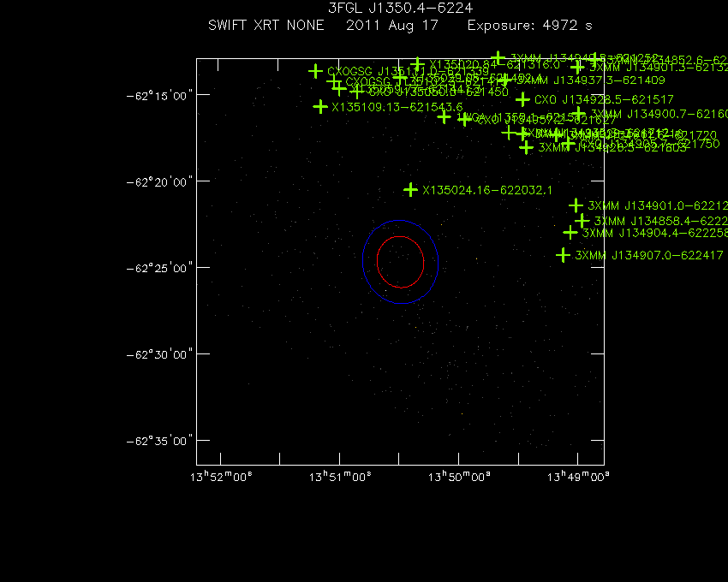Click the green cross marker for 3XMM J134907.0-622417

pos(564,255)
